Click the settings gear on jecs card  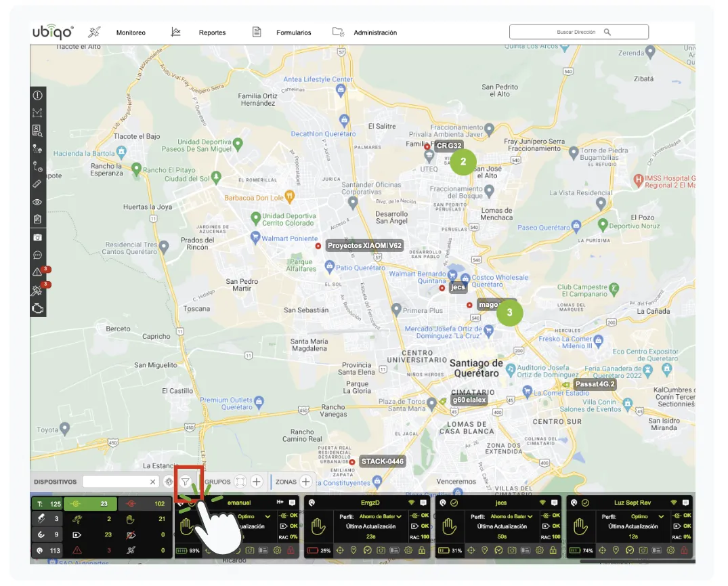point(540,550)
